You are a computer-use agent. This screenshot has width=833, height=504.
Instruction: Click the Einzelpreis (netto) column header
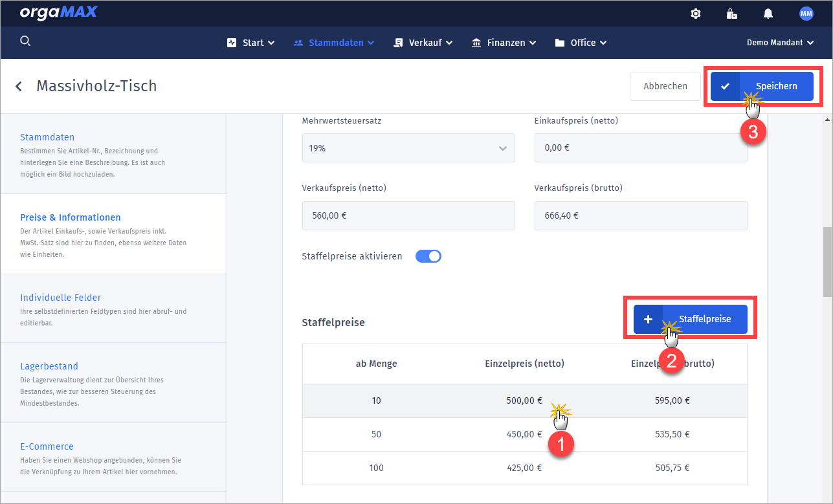tap(524, 364)
